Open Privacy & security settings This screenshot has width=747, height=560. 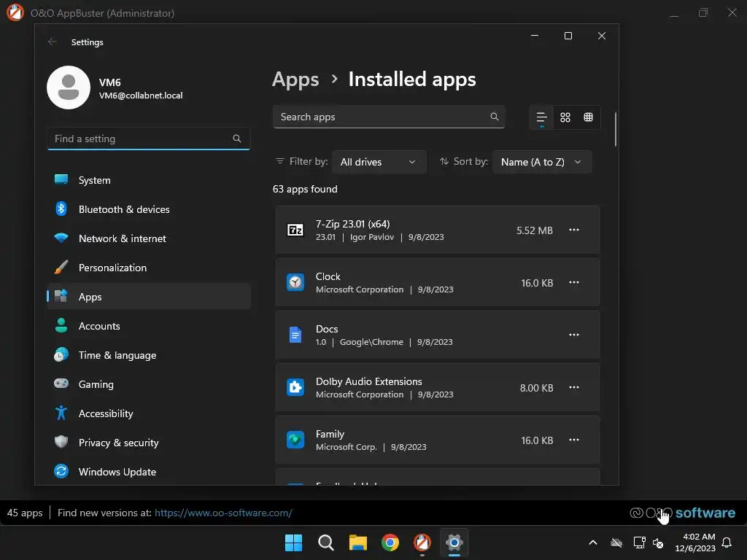click(149, 443)
